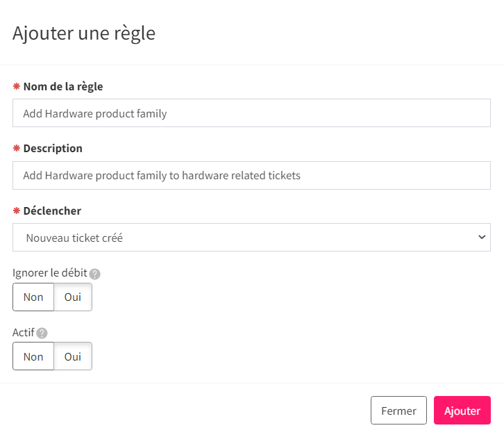Screen dimensions: 504x437
Task: Click the Ignorer le débit label
Action: point(50,272)
